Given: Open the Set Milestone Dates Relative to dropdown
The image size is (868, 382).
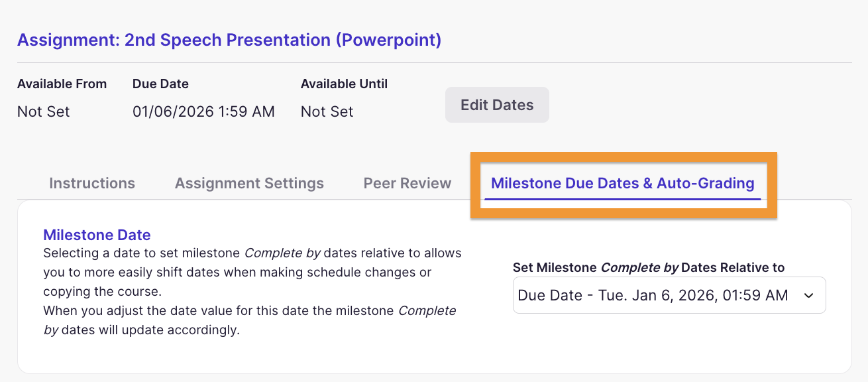Looking at the screenshot, I should 669,295.
